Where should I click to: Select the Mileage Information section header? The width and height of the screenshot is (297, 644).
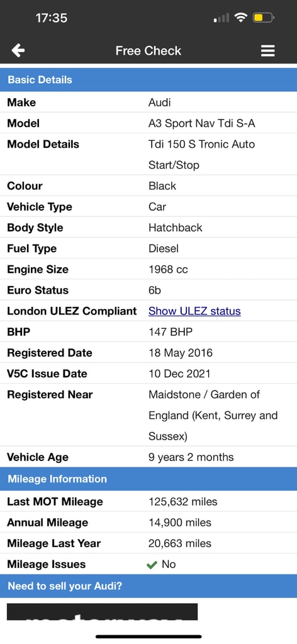tap(148, 479)
